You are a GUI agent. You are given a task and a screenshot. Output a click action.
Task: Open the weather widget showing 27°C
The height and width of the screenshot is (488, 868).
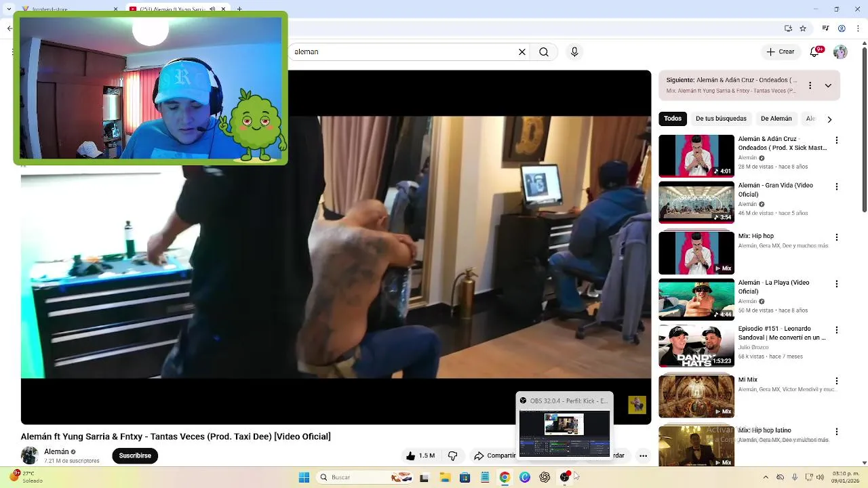(26, 477)
